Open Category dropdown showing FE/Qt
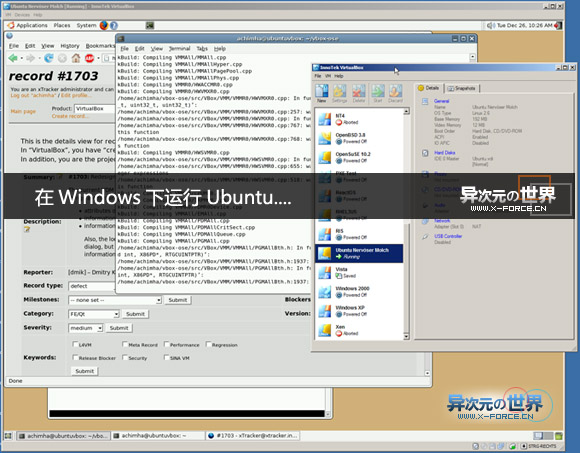 94,314
